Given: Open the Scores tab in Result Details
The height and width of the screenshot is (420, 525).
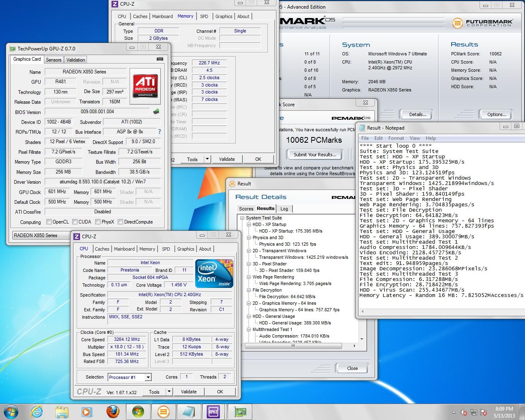Looking at the screenshot, I should (246, 209).
